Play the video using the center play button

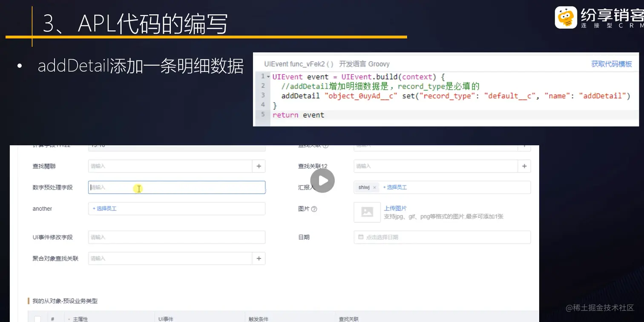[x=322, y=181]
